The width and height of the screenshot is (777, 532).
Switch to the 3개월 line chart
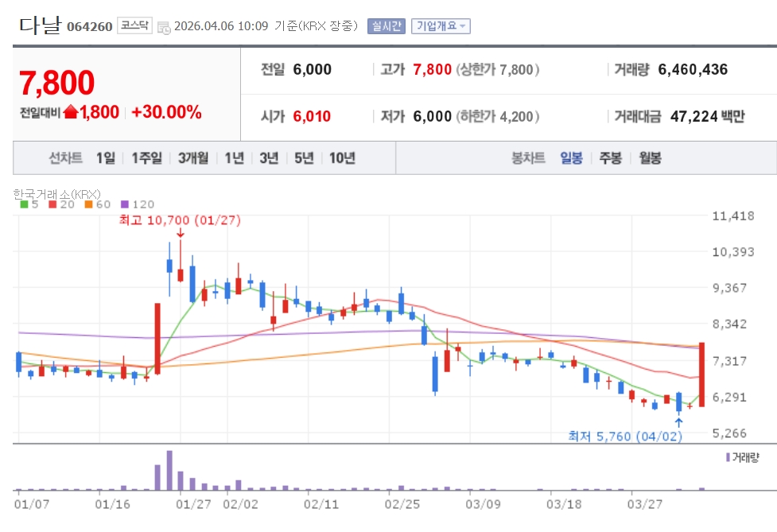[x=193, y=158]
